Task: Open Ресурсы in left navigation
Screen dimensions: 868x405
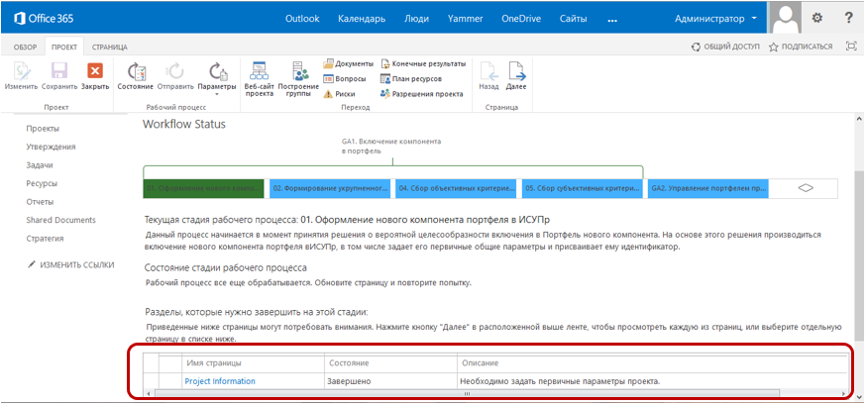Action: [x=42, y=183]
